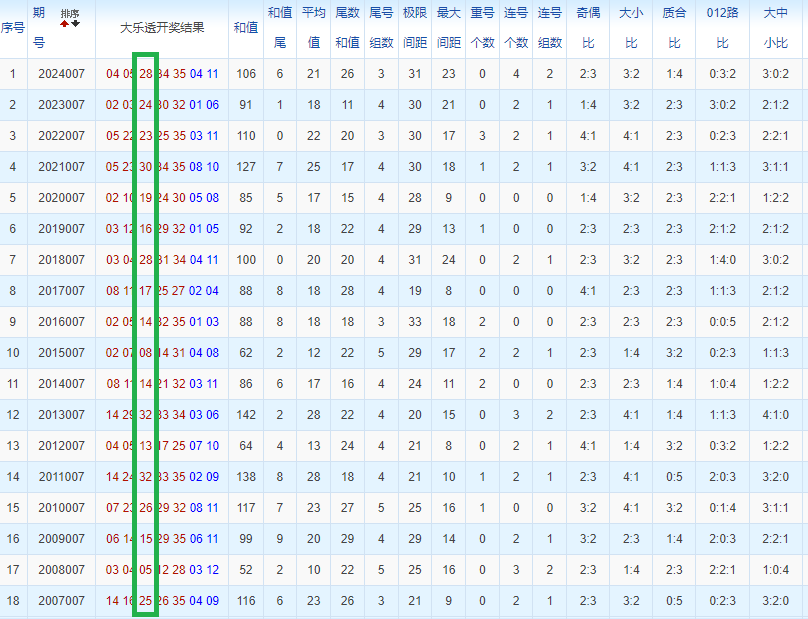Click highlighted number 05 in row 17
Viewport: 808px width, 619px height.
pos(146,570)
